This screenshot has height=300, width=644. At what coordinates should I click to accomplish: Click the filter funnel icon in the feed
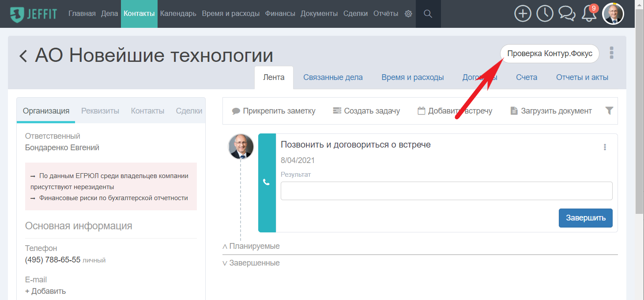(x=609, y=111)
